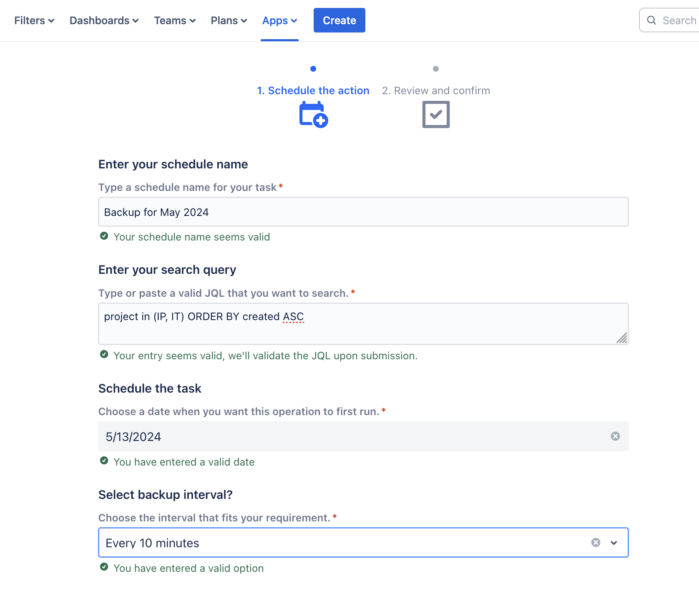Viewport: 699px width, 616px height.
Task: Click the gray step two dot
Action: [x=436, y=69]
